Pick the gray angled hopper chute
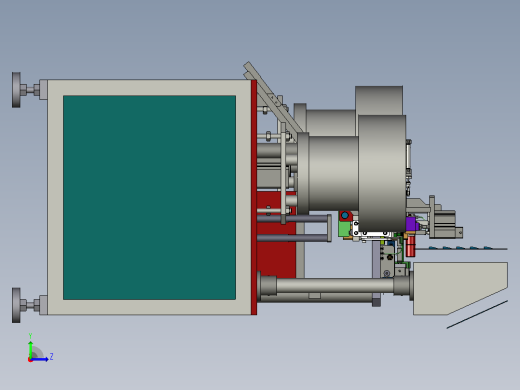 (x=460, y=288)
